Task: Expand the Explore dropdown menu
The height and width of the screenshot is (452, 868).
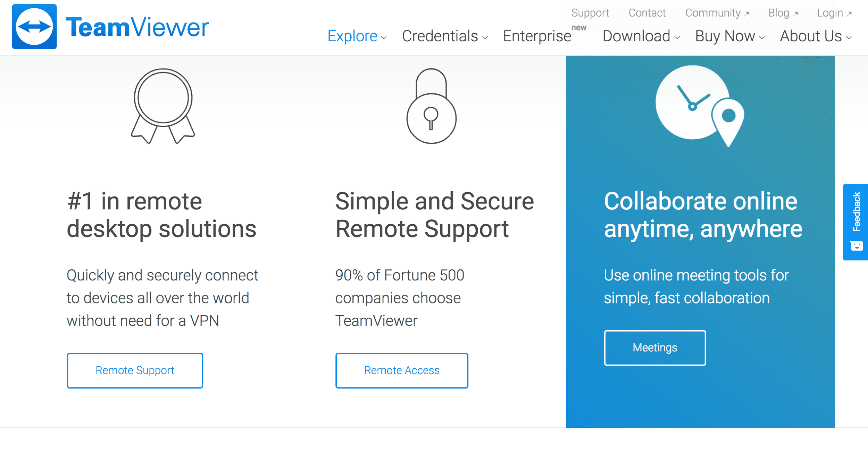Action: 357,36
